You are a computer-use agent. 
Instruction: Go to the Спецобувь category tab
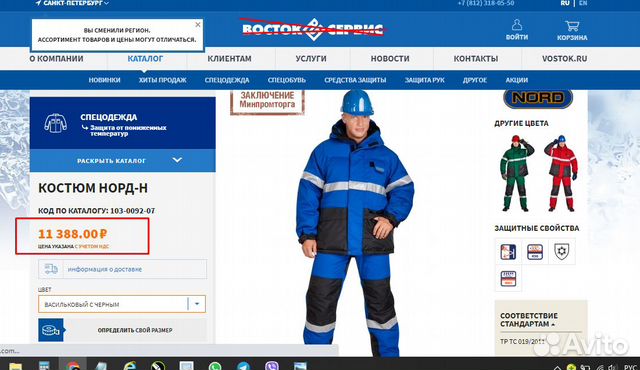[287, 80]
